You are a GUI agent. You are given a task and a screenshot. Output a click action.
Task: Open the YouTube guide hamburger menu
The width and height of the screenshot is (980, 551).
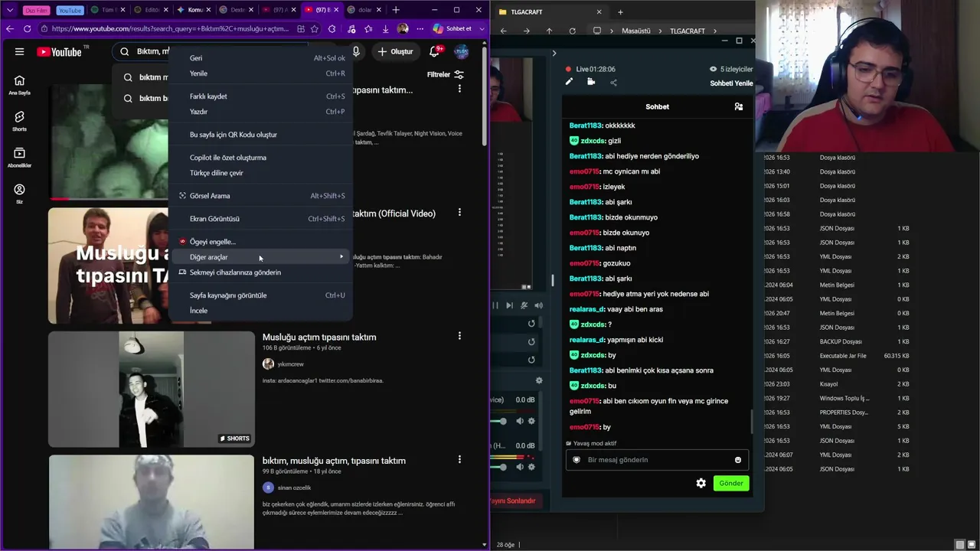(x=19, y=51)
